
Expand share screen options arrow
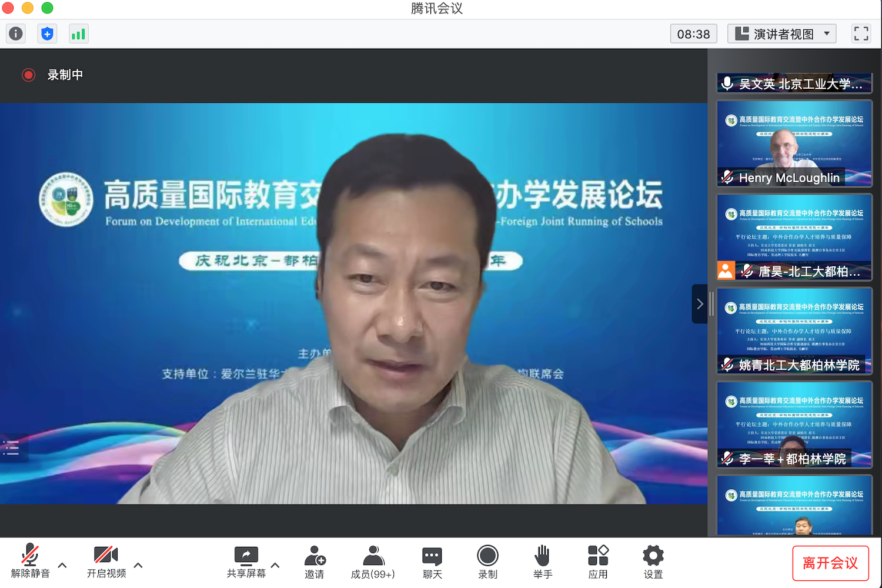coord(275,565)
